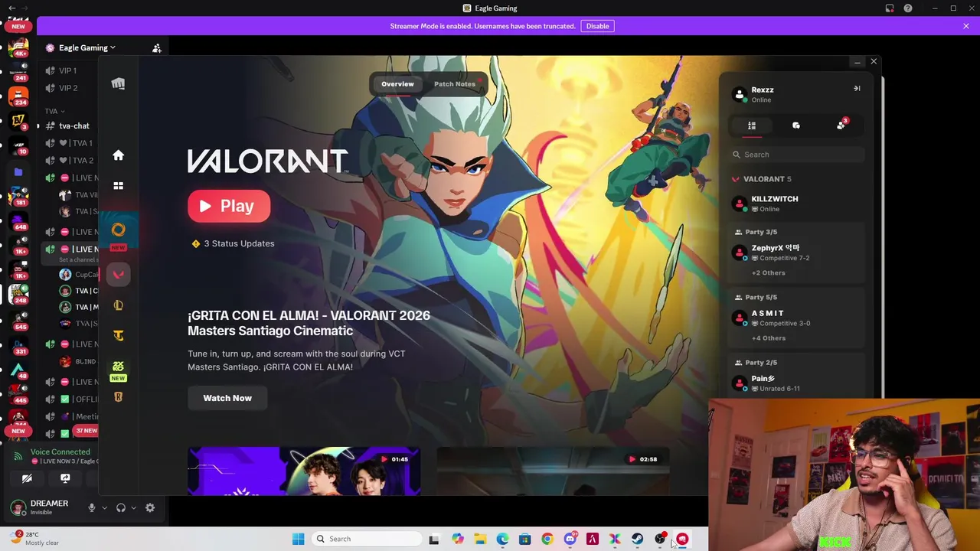Click the Watch Now button
Screen dimensions: 980x551
(227, 398)
